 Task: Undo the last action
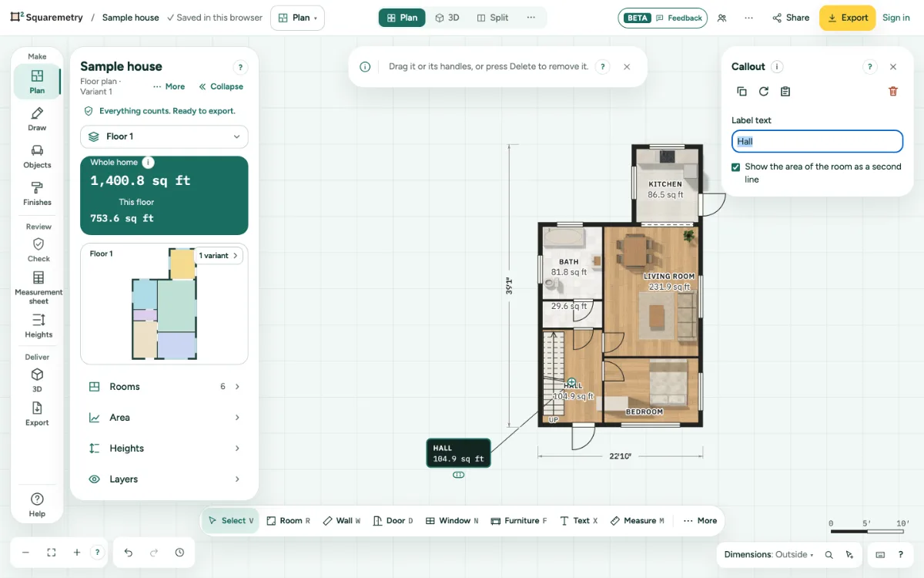click(129, 553)
